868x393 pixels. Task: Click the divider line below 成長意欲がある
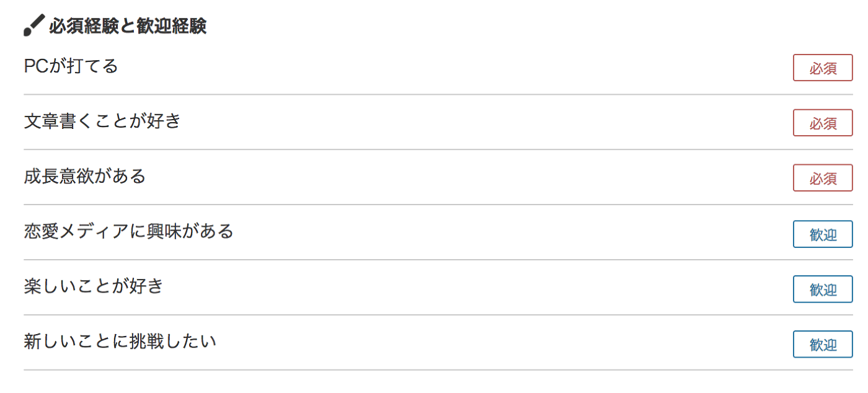point(438,205)
